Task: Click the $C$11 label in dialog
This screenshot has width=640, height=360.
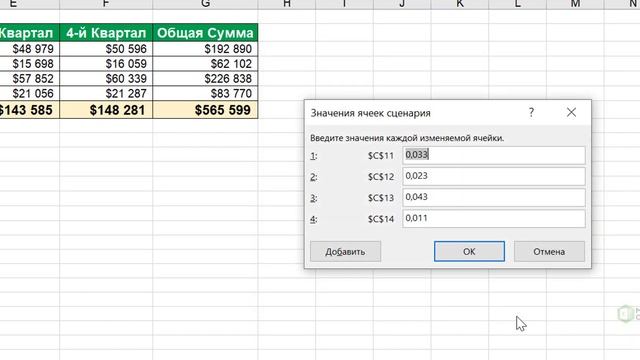Action: pyautogui.click(x=381, y=156)
